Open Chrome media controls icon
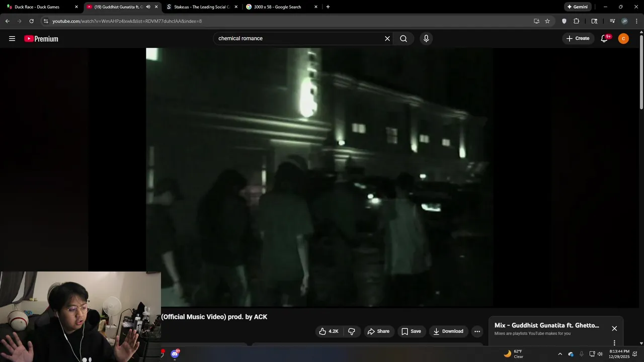Screen dimensions: 644x362 [612, 21]
